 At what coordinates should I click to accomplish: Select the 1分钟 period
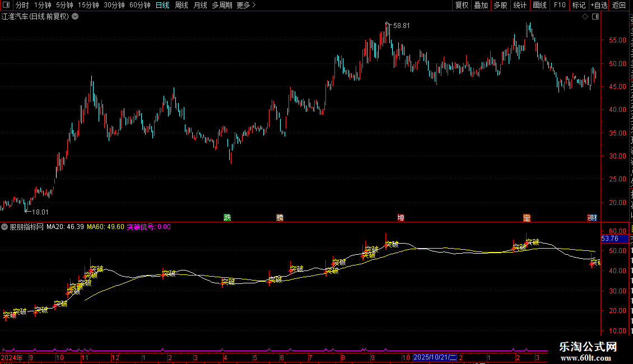coord(43,5)
